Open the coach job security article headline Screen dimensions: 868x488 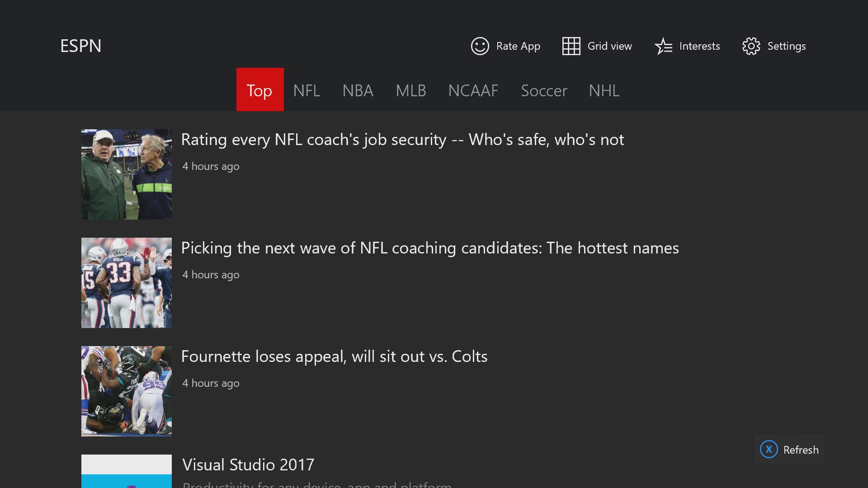[402, 140]
